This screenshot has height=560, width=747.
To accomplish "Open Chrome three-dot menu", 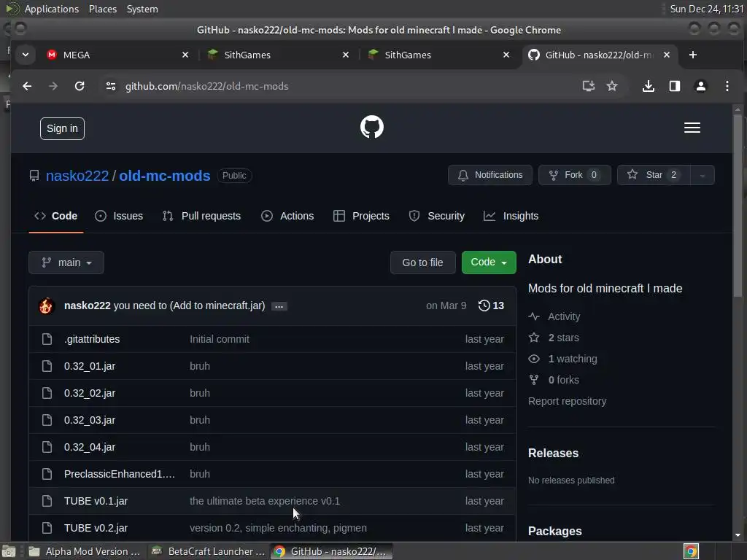I will (x=727, y=86).
